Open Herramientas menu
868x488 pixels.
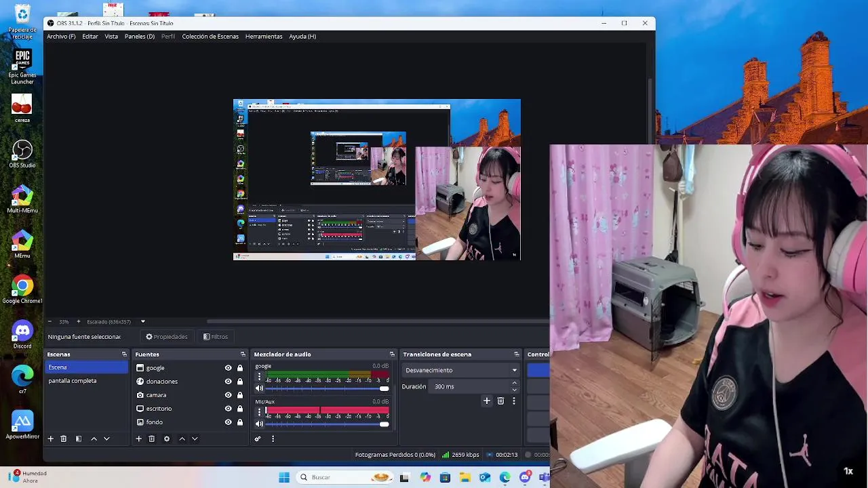click(x=264, y=37)
